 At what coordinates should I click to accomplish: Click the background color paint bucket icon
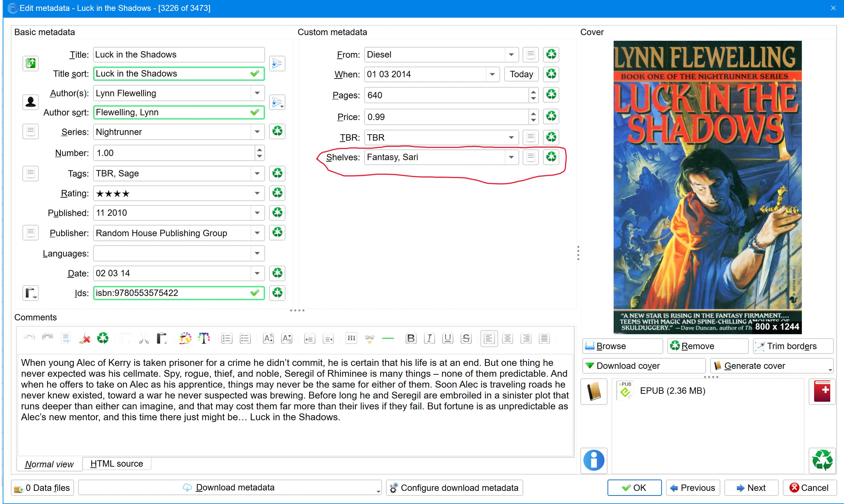[x=185, y=338]
